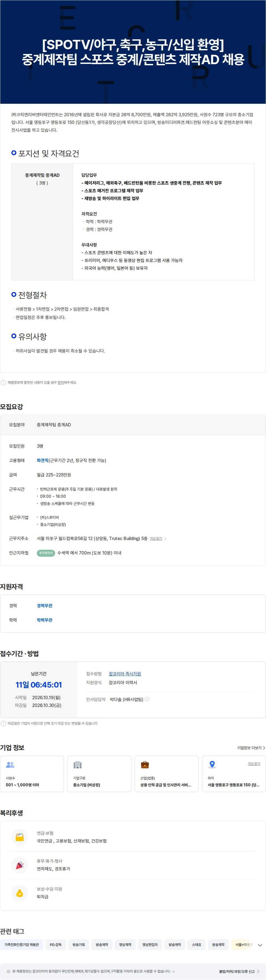Click the 문의 link in notice
The height and width of the screenshot is (980, 266).
(60, 383)
